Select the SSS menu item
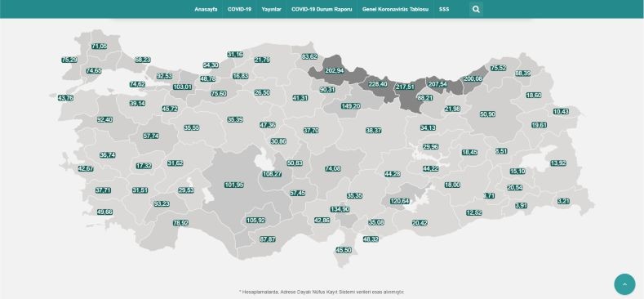Image resolution: width=644 pixels, height=299 pixels. click(x=444, y=9)
